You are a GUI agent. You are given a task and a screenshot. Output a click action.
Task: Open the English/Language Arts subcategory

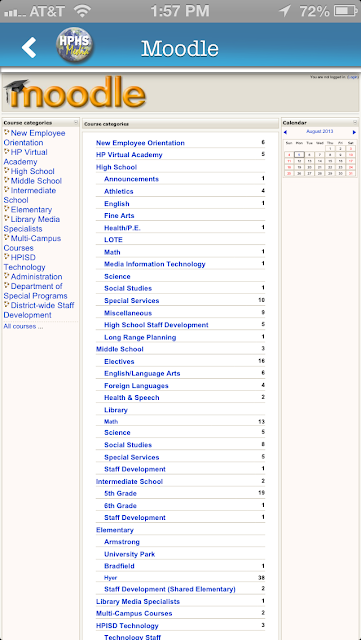point(142,373)
